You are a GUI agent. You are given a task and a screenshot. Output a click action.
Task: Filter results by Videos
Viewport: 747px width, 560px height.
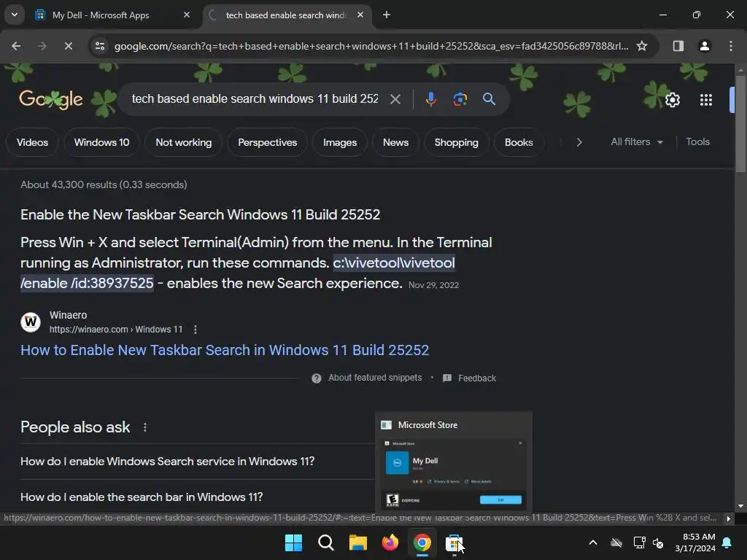[32, 142]
